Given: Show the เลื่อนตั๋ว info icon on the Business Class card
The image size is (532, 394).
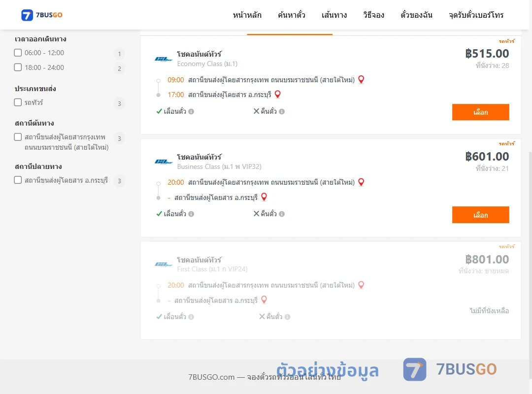Looking at the screenshot, I should (x=191, y=214).
